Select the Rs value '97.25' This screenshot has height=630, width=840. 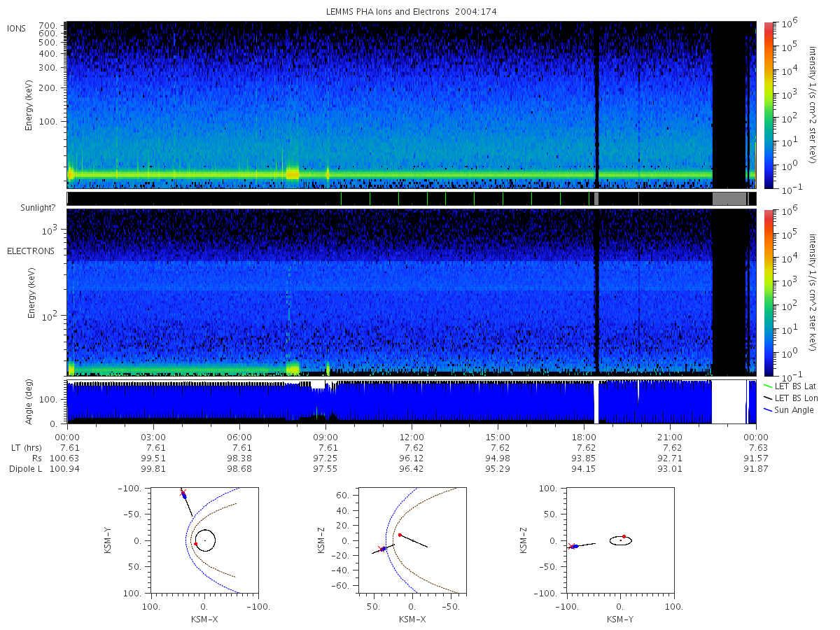point(326,458)
